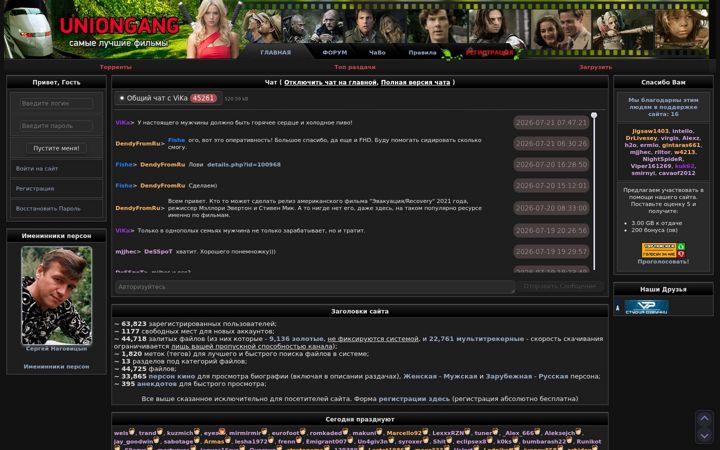Open the Загрузить menu link
Viewport: 720px width, 450px height.
596,67
